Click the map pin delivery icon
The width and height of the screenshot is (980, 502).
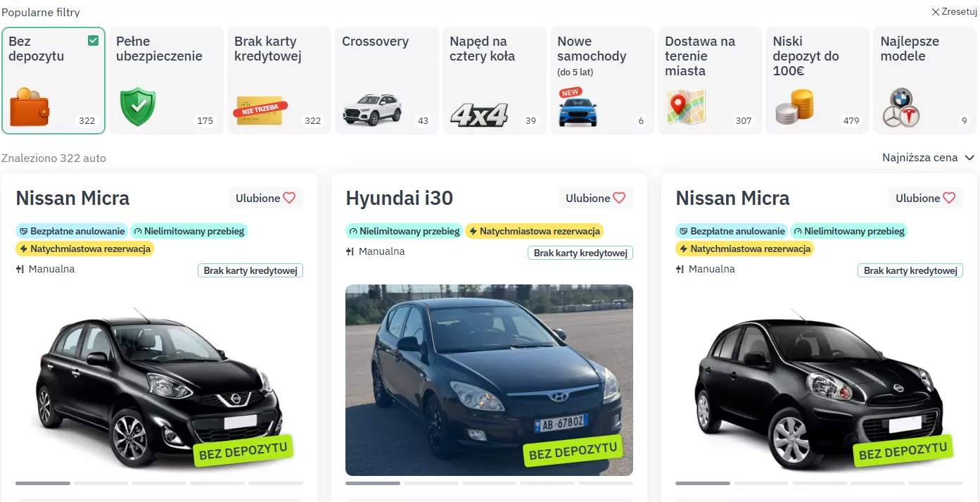tap(686, 108)
